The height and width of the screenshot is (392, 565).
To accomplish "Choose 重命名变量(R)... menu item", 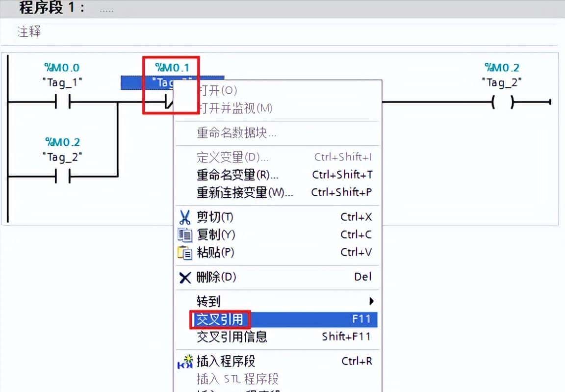I will (x=277, y=175).
